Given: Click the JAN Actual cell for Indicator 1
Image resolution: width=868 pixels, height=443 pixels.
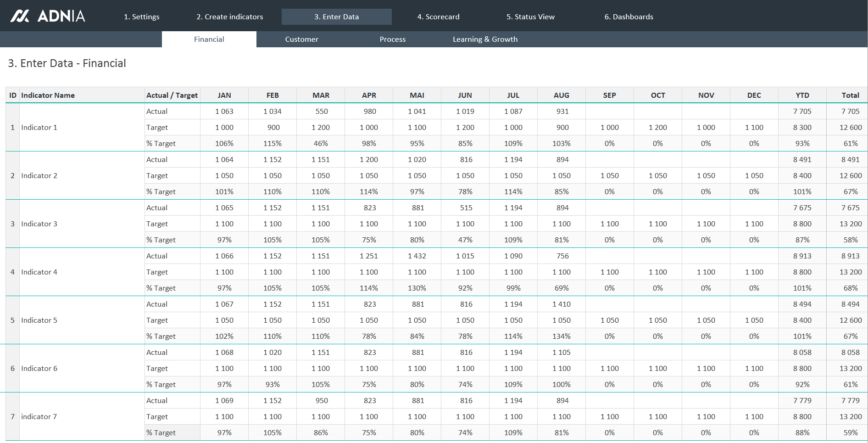Looking at the screenshot, I should [224, 111].
